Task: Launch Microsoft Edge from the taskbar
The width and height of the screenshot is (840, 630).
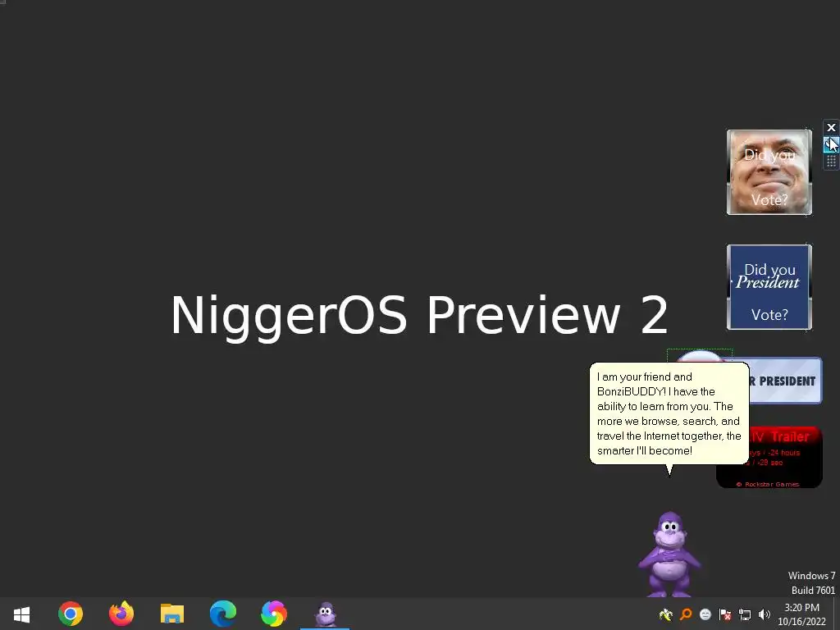Action: 223,614
